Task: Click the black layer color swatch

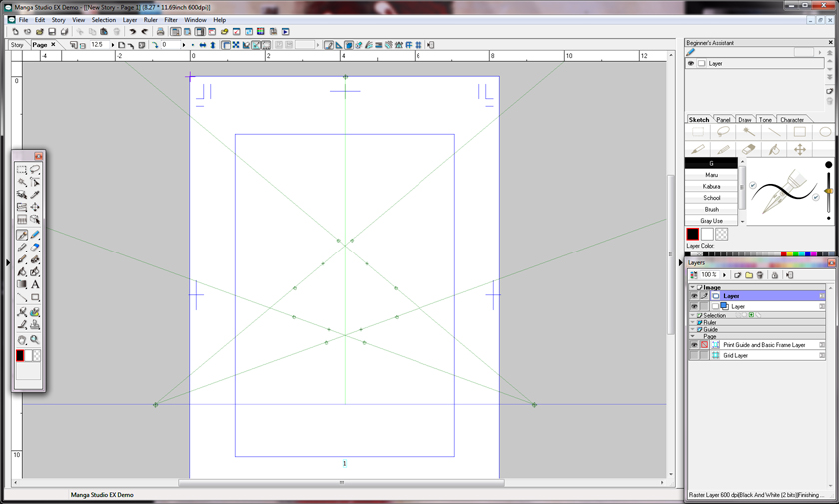Action: (x=692, y=235)
